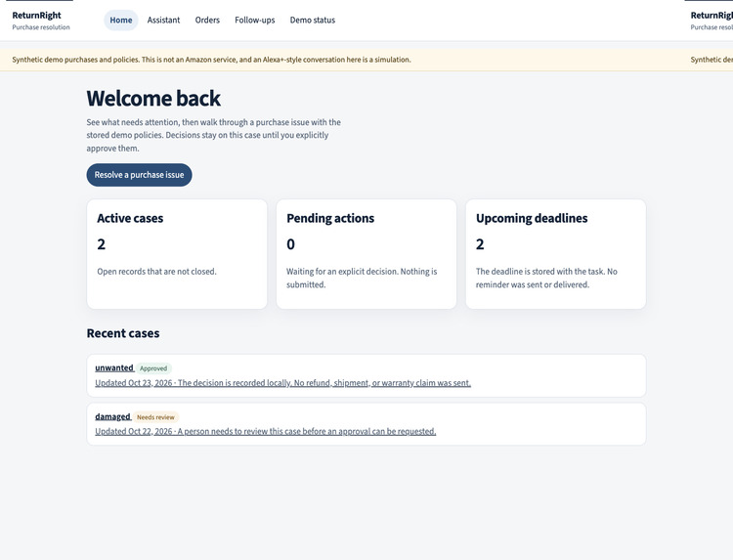733x560 pixels.
Task: View the Demo status page
Action: point(313,21)
